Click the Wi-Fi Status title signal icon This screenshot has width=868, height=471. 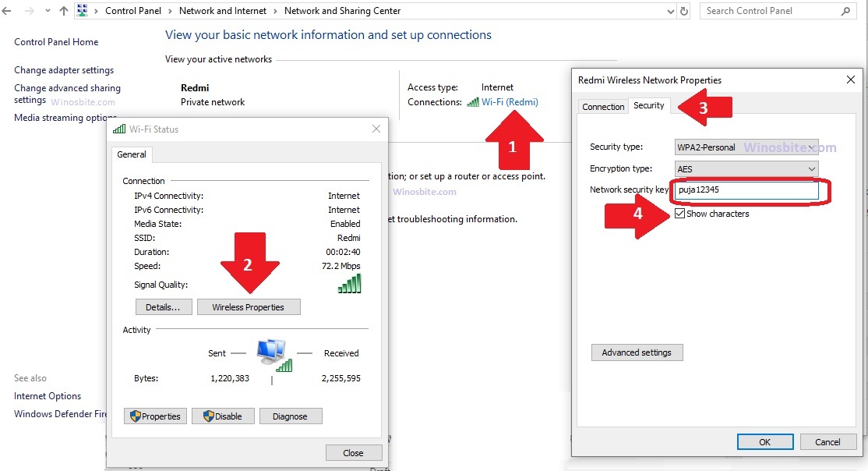click(119, 129)
